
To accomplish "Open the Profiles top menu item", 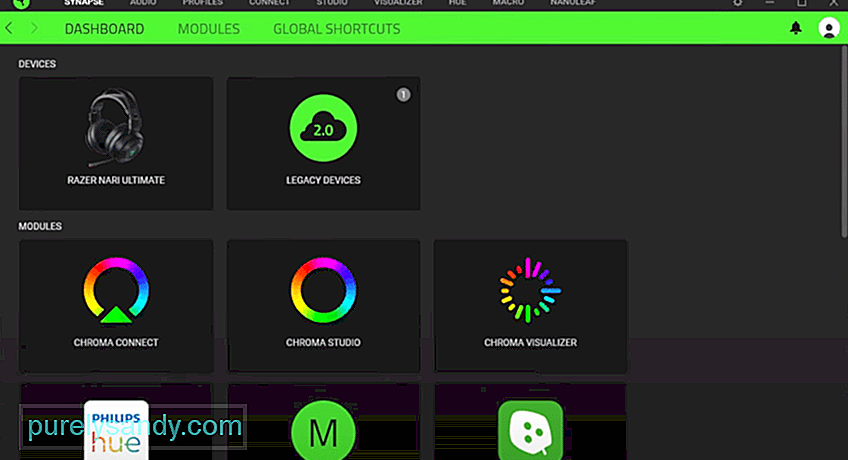I will 203,3.
